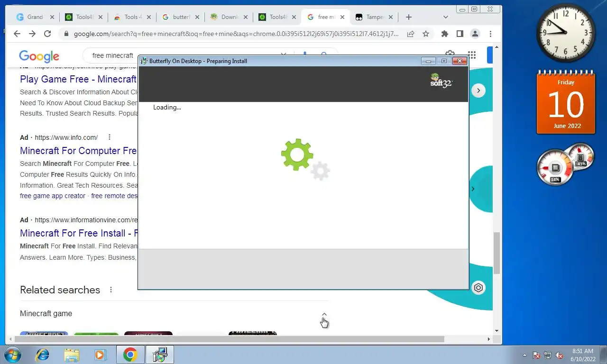Click the Friday 10 calendar gadget

566,102
